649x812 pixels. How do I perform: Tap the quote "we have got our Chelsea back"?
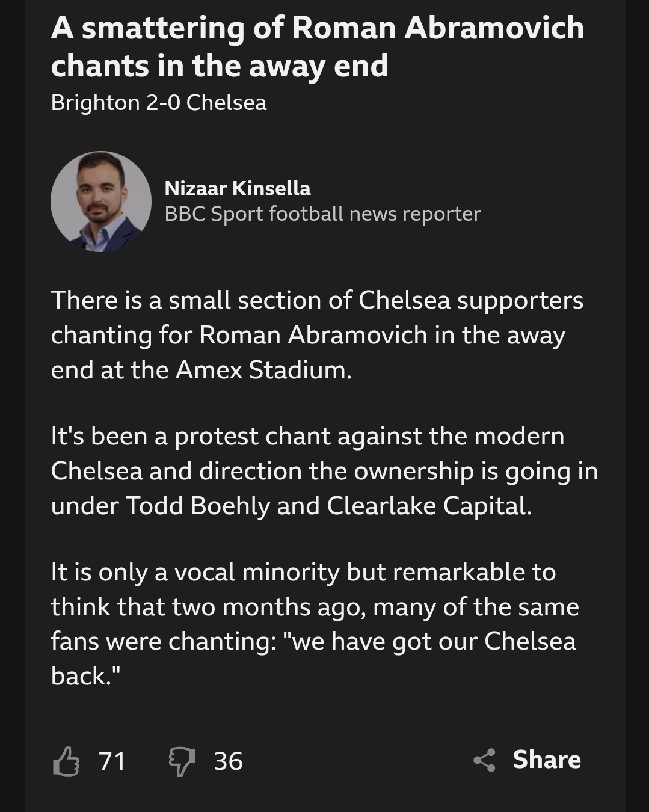click(x=313, y=658)
